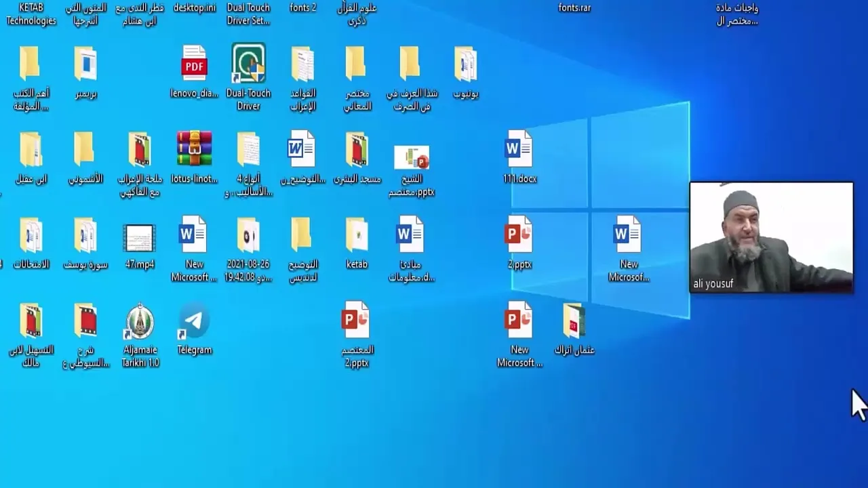
Task: Open the الامتحانات folder
Action: click(x=31, y=235)
